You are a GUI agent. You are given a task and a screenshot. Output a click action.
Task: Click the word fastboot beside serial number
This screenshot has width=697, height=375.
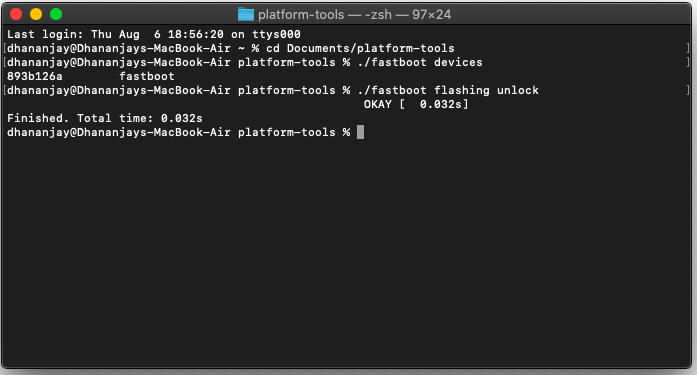click(x=147, y=76)
